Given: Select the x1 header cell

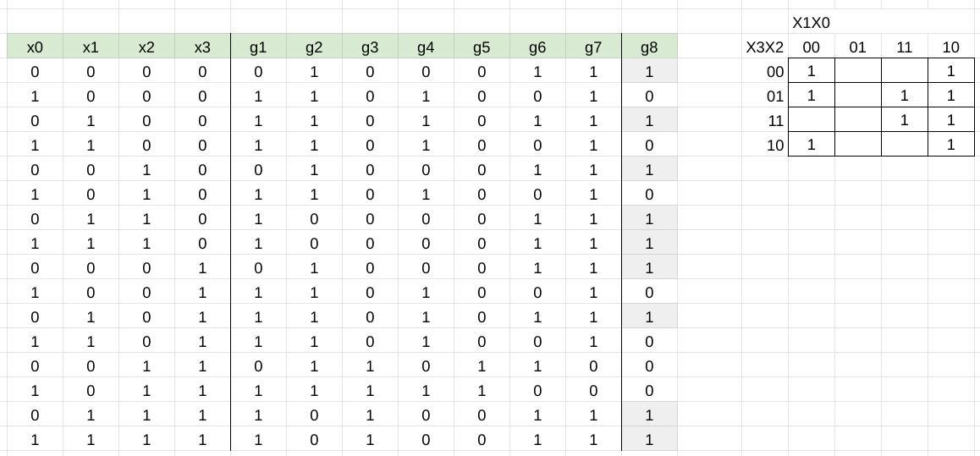Looking at the screenshot, I should pyautogui.click(x=91, y=47).
